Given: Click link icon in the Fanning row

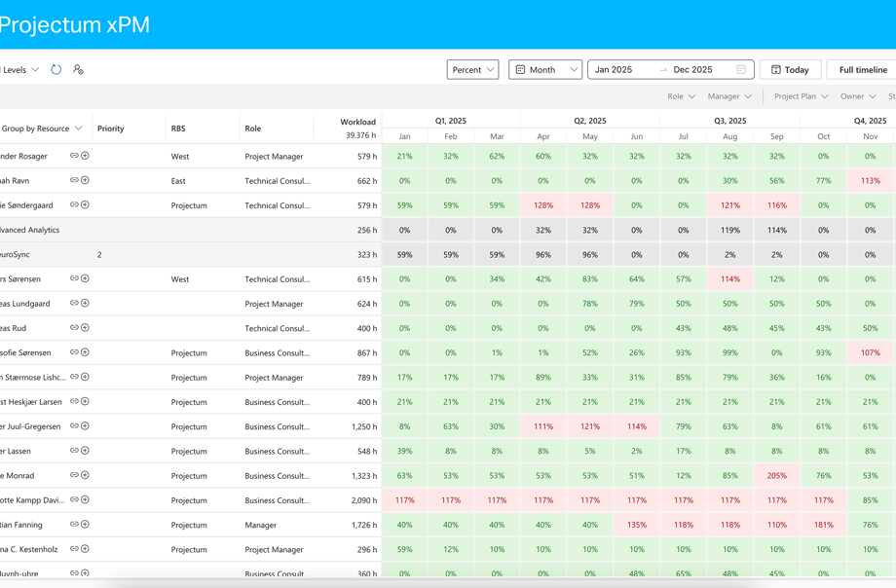Looking at the screenshot, I should (x=74, y=525).
